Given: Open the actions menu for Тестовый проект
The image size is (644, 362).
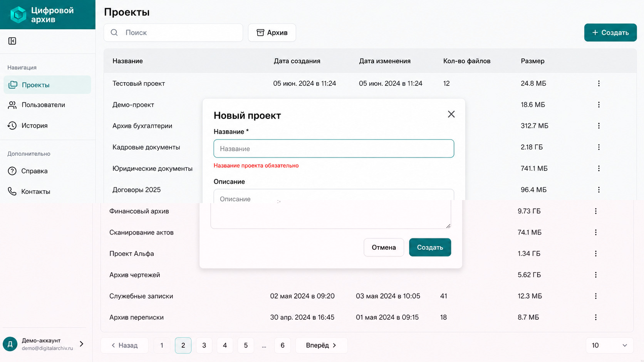Looking at the screenshot, I should click(x=599, y=83).
